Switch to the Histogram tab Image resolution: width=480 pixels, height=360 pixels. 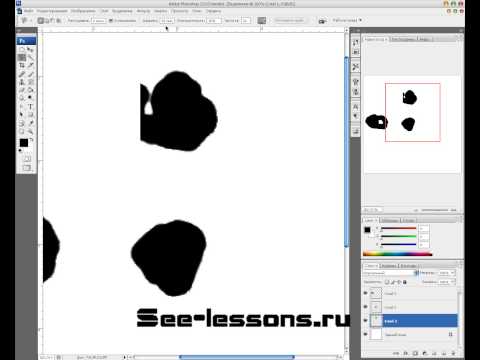pyautogui.click(x=403, y=39)
